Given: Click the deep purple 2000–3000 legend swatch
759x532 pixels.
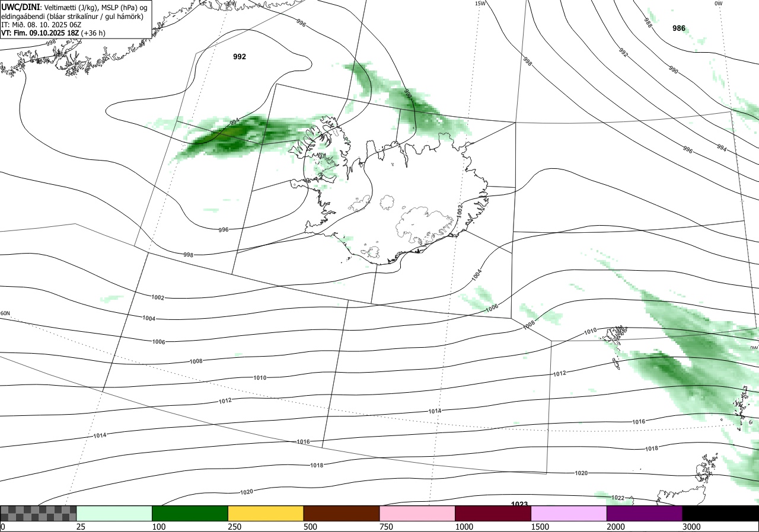Looking at the screenshot, I should (x=645, y=513).
